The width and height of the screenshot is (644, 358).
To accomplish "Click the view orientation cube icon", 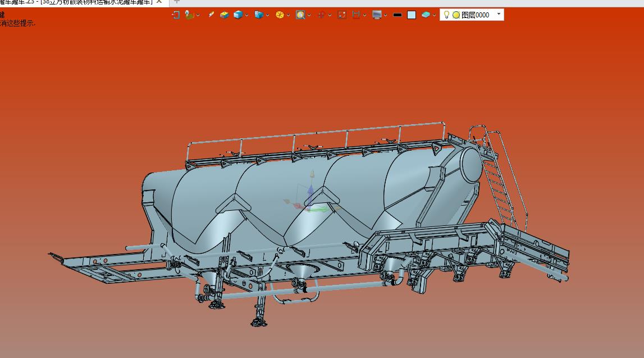I will (x=258, y=15).
